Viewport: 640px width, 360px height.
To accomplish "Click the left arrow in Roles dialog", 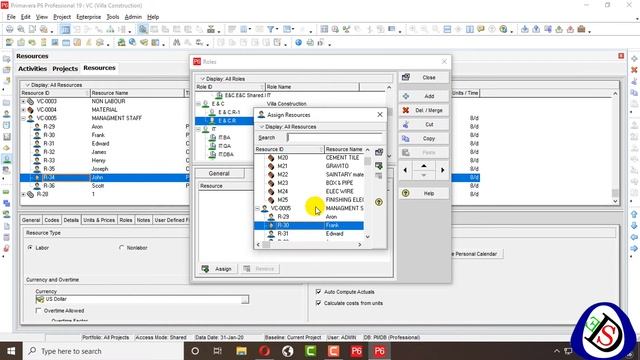I will click(x=405, y=170).
